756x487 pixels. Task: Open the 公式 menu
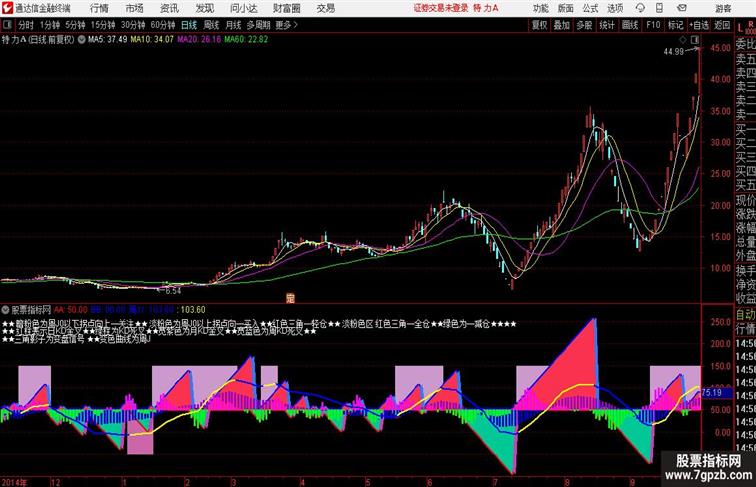tap(590, 8)
